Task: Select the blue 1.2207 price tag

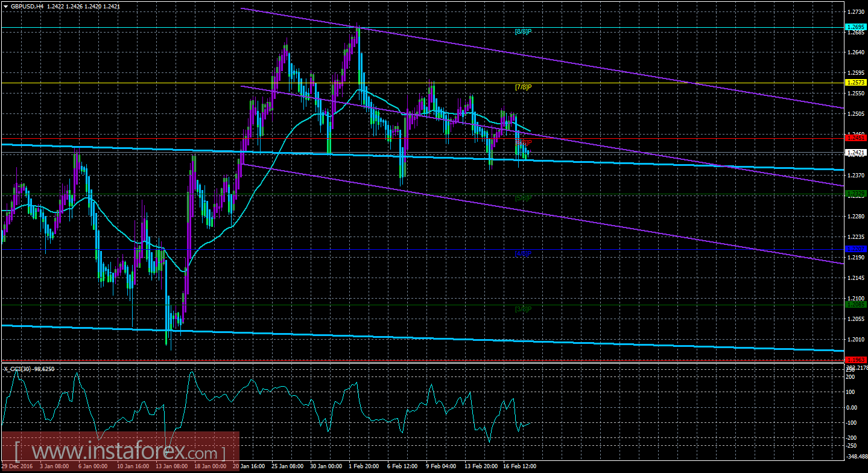Action: pos(856,249)
